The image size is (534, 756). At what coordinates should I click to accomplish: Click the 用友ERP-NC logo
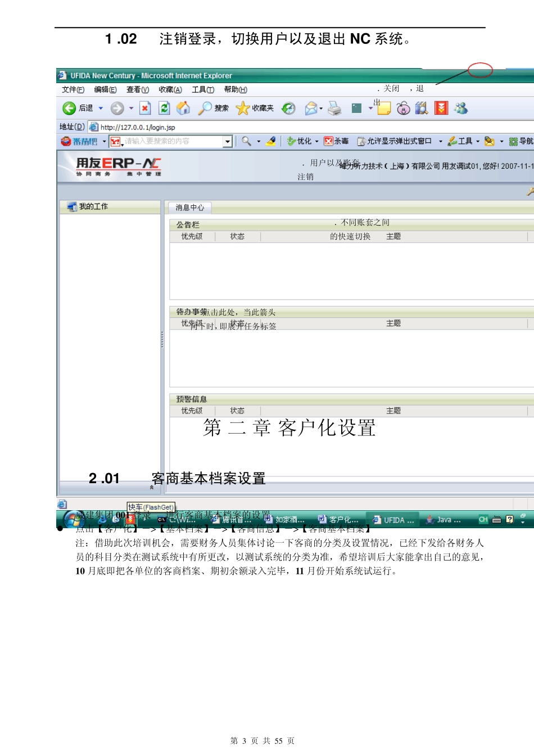pos(119,166)
